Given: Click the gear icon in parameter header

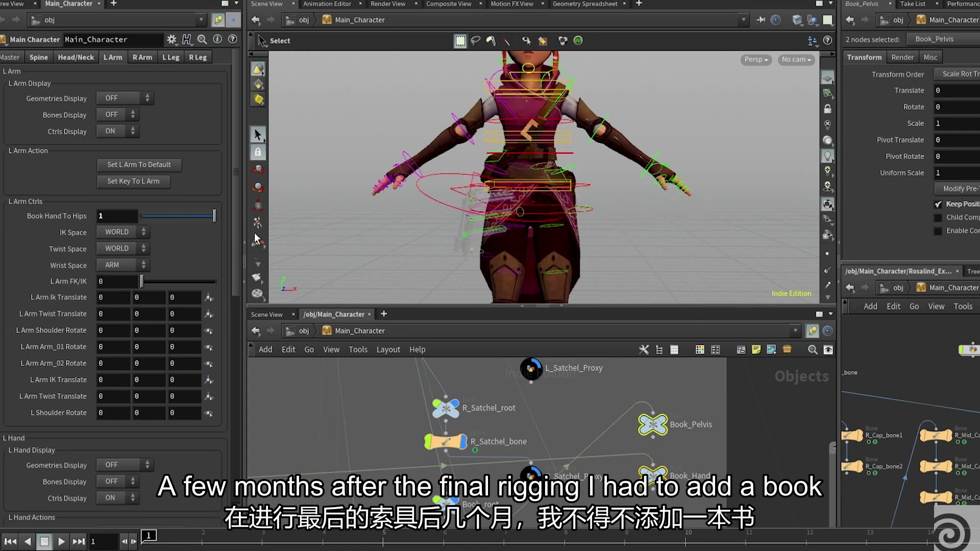Looking at the screenshot, I should 171,39.
